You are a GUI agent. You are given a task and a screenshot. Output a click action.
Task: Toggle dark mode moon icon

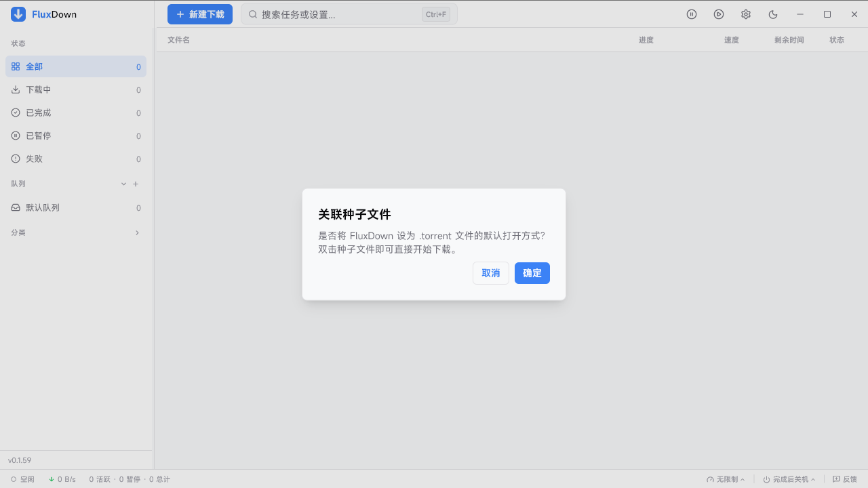click(773, 14)
